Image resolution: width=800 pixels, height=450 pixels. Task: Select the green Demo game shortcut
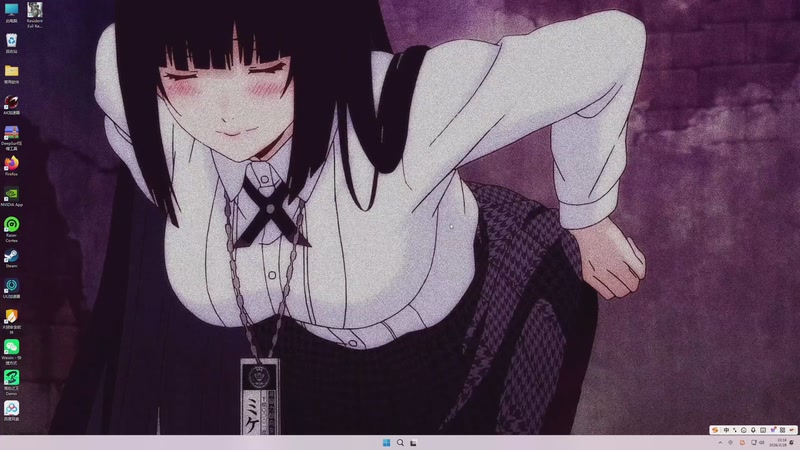[11, 383]
